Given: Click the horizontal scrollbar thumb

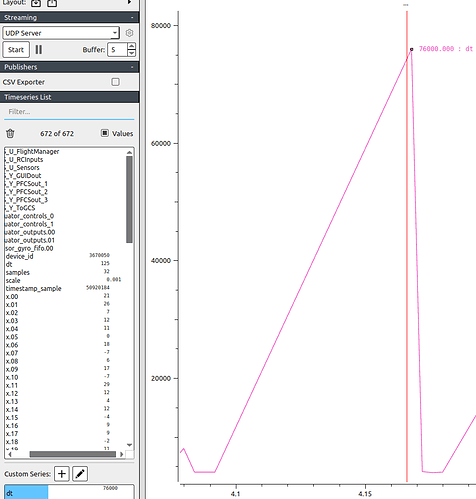Looking at the screenshot, I should click(73, 454).
